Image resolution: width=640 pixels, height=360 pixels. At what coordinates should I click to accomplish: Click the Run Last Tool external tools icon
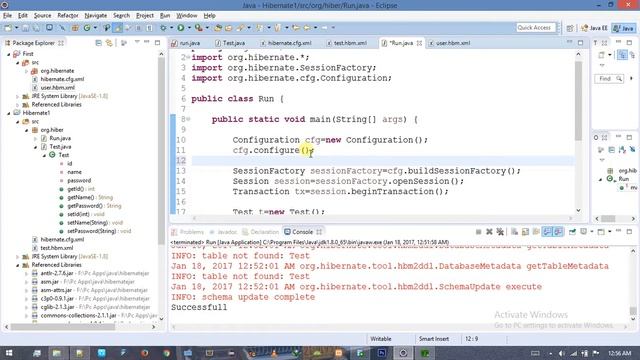coord(198,28)
